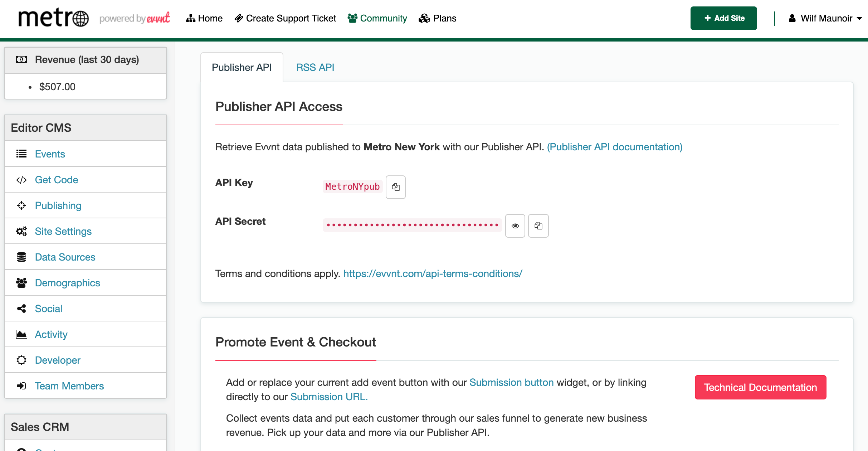868x451 pixels.
Task: Click the Metro globe logo
Action: 53,18
